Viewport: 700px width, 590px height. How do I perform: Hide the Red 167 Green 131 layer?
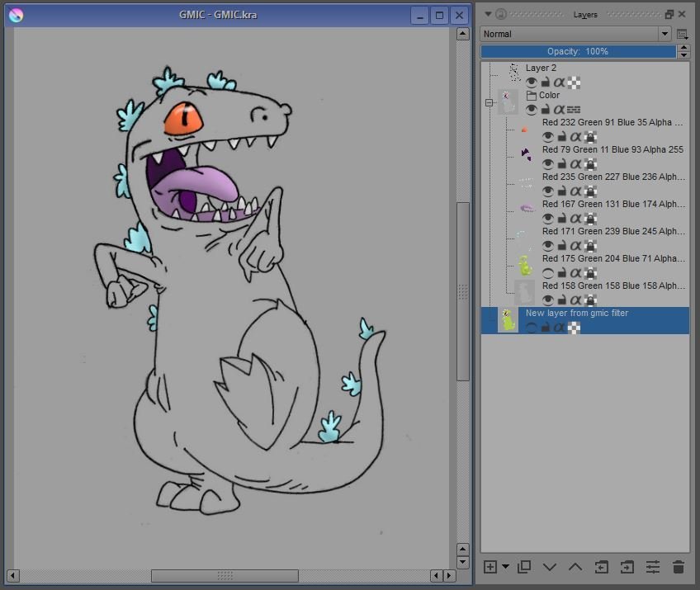tap(548, 218)
